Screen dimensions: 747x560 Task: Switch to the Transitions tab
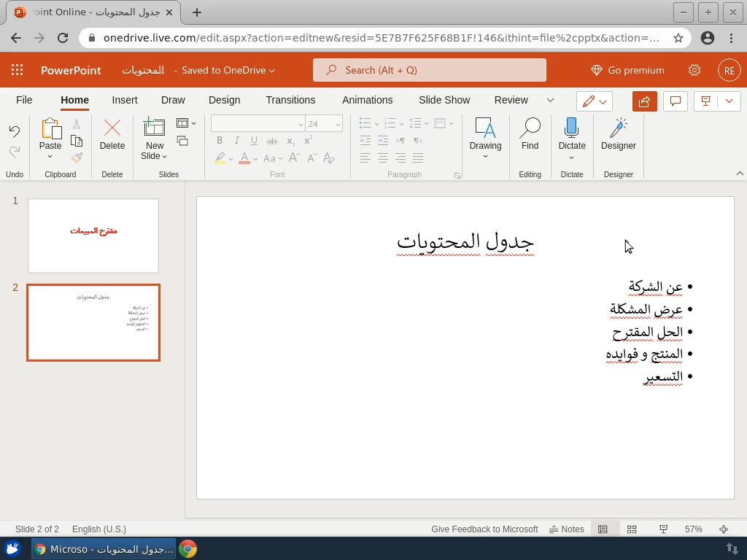(290, 100)
